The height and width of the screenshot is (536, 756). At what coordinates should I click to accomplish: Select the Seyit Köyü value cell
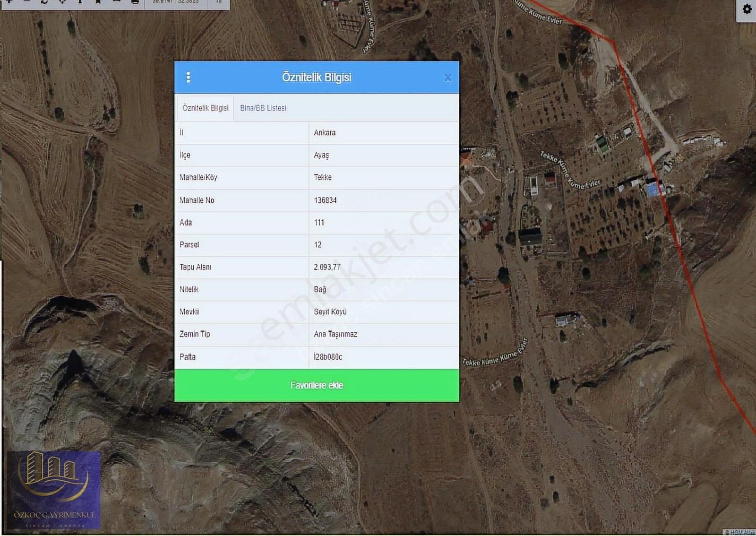click(384, 312)
